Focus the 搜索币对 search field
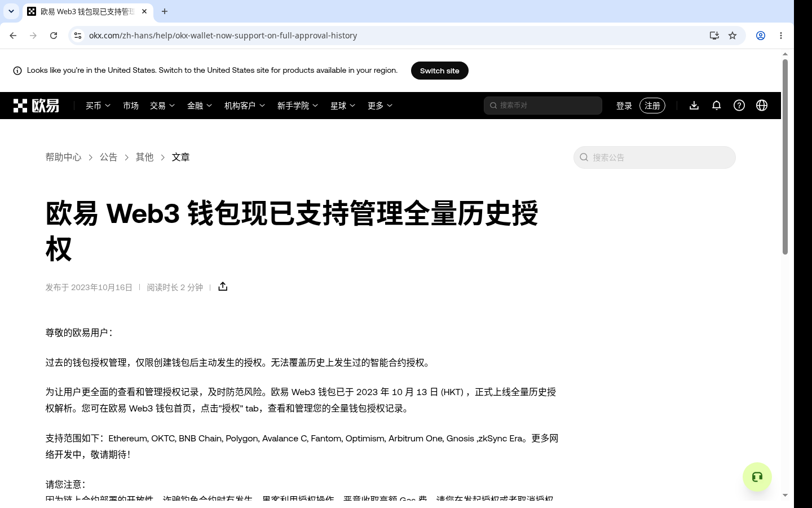 [543, 106]
